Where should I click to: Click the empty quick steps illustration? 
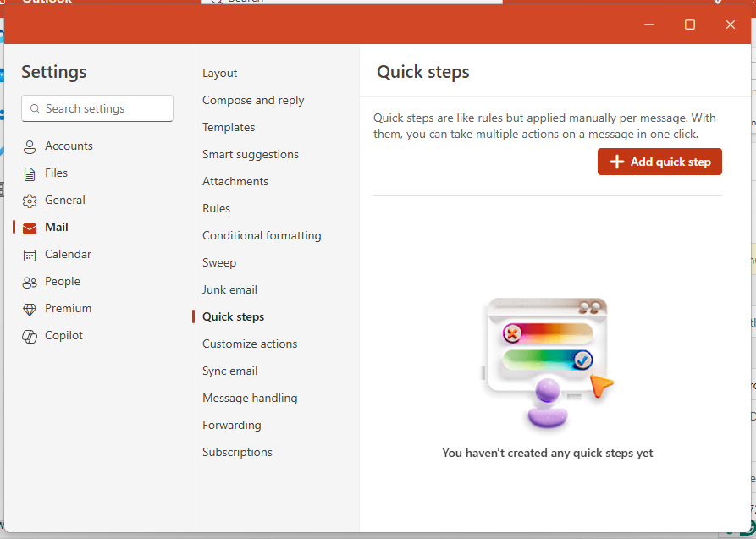click(x=548, y=364)
